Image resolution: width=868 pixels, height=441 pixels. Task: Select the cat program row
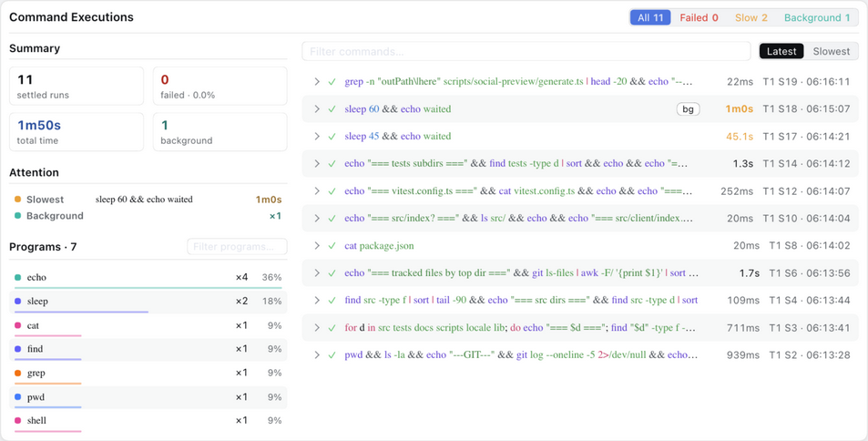(148, 326)
